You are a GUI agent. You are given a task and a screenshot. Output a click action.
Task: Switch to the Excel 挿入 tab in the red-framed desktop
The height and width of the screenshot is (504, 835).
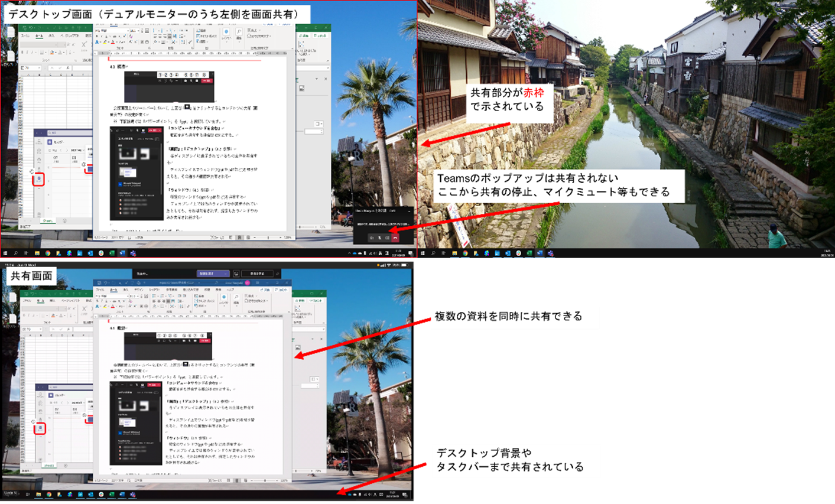(x=51, y=35)
